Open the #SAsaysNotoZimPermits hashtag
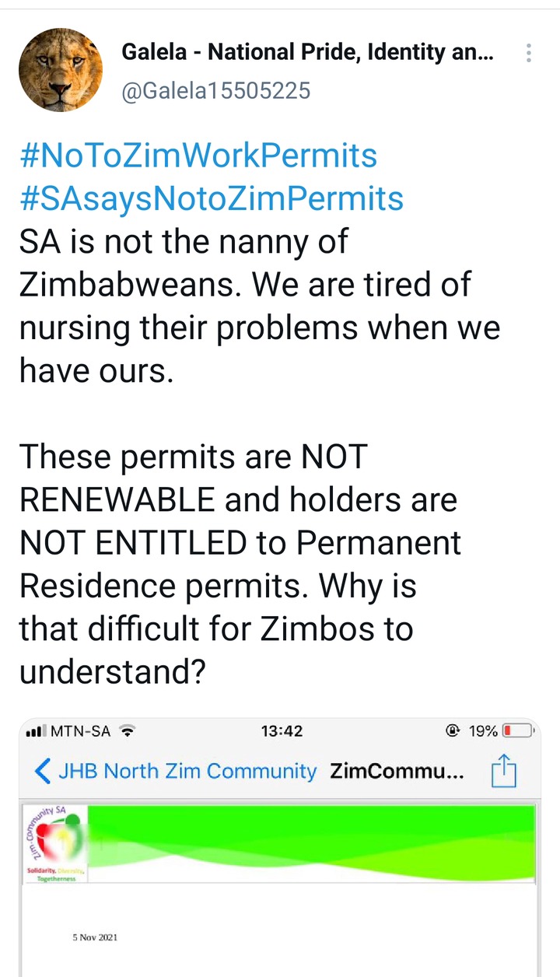Screen dimensions: 560x977 point(212,198)
